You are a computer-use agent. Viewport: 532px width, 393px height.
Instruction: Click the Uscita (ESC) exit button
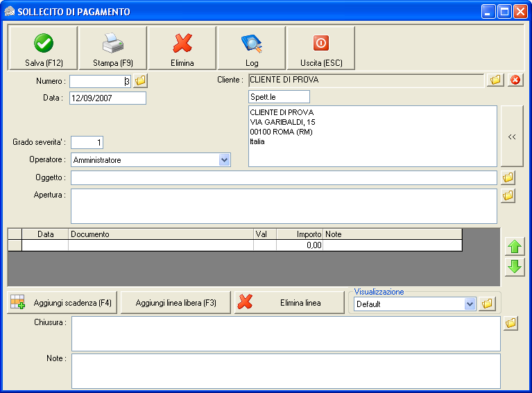point(321,48)
